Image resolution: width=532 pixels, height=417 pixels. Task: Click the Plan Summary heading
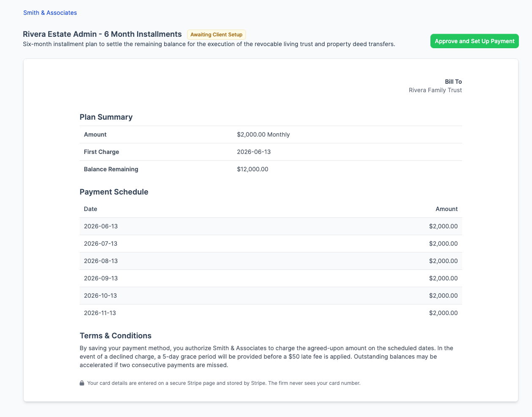click(106, 117)
